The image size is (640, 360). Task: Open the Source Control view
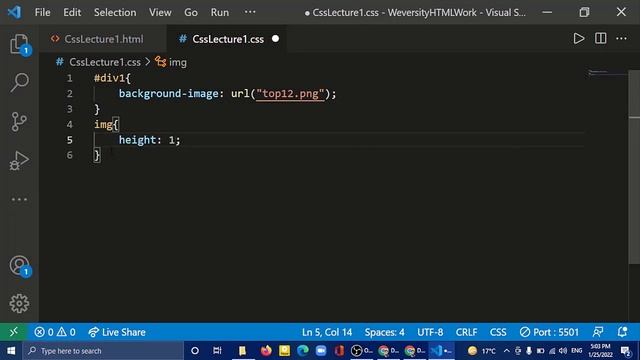point(19,122)
